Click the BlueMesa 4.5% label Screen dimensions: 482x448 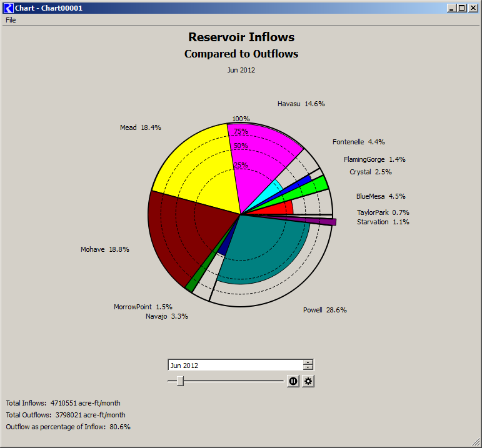click(381, 196)
